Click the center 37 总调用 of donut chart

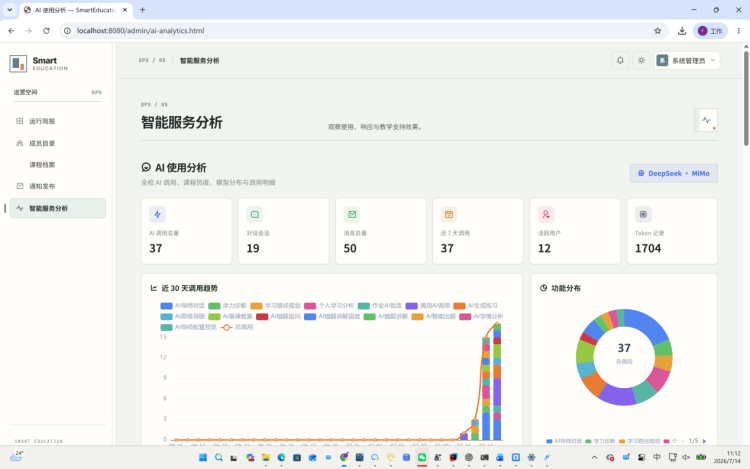point(624,353)
